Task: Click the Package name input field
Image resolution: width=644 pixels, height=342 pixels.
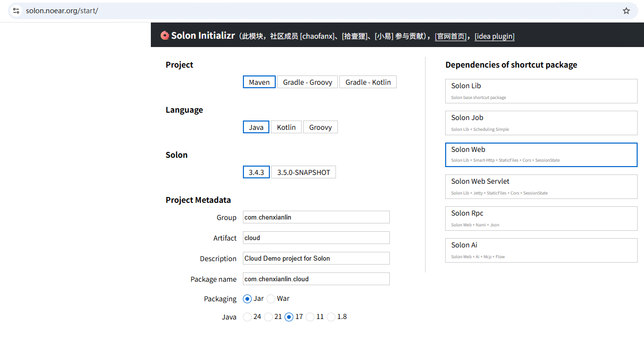Action: tap(316, 279)
